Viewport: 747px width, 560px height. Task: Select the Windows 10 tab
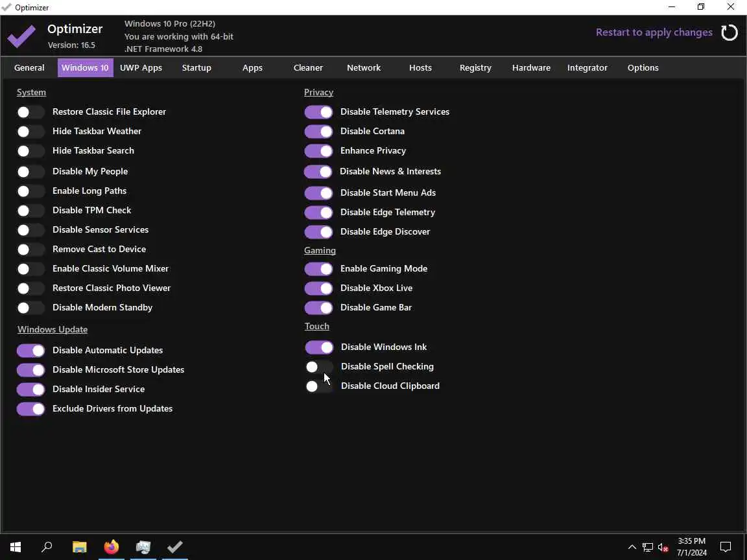tap(86, 67)
